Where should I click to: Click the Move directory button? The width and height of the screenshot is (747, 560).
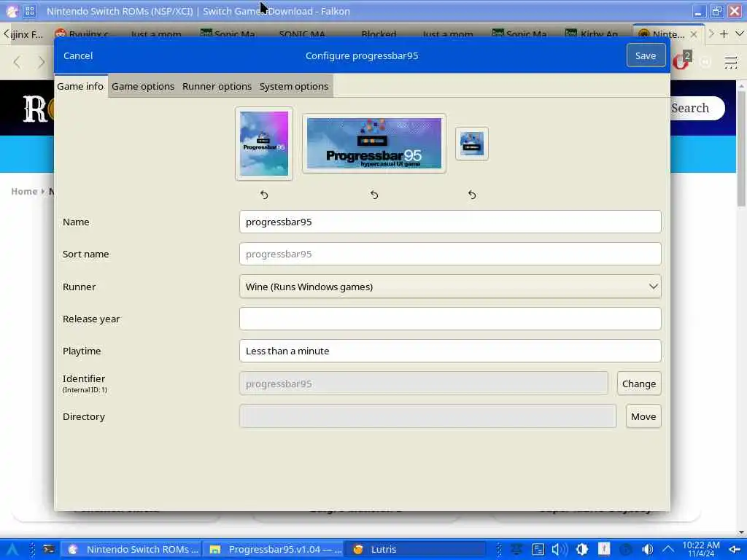pyautogui.click(x=643, y=416)
